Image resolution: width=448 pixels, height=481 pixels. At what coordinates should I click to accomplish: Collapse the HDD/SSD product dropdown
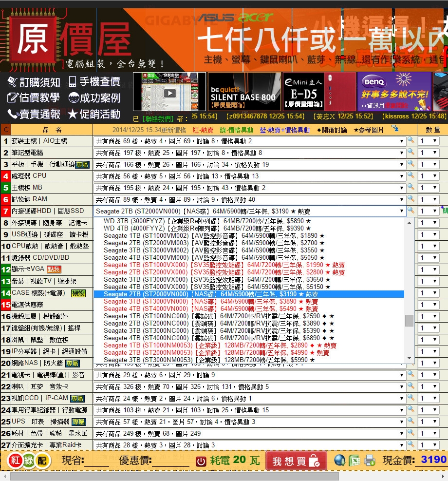click(250, 211)
